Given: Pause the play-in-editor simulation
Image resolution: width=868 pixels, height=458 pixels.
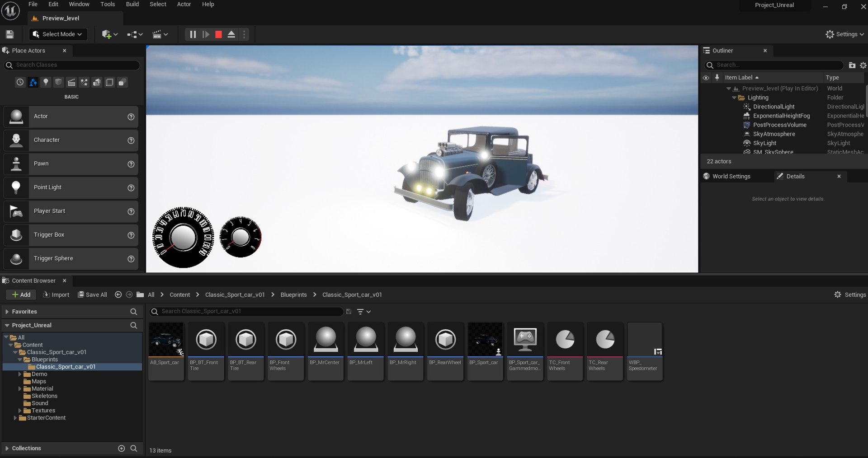Looking at the screenshot, I should (x=193, y=34).
